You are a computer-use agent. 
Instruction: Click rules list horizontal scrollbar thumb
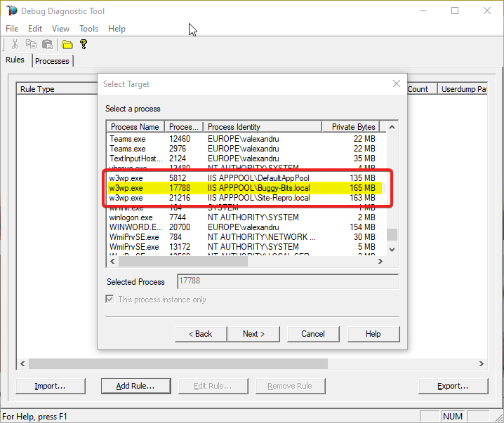coord(178,363)
